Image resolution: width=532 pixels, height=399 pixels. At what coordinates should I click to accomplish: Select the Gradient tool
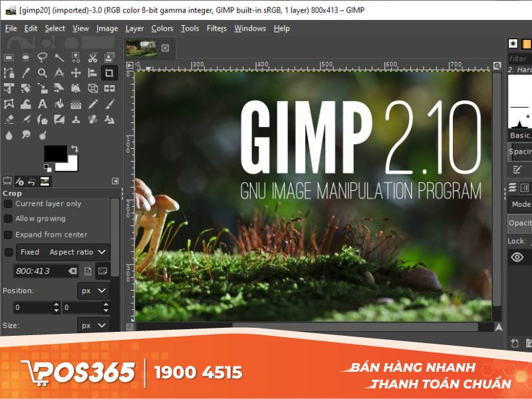pyautogui.click(x=76, y=104)
